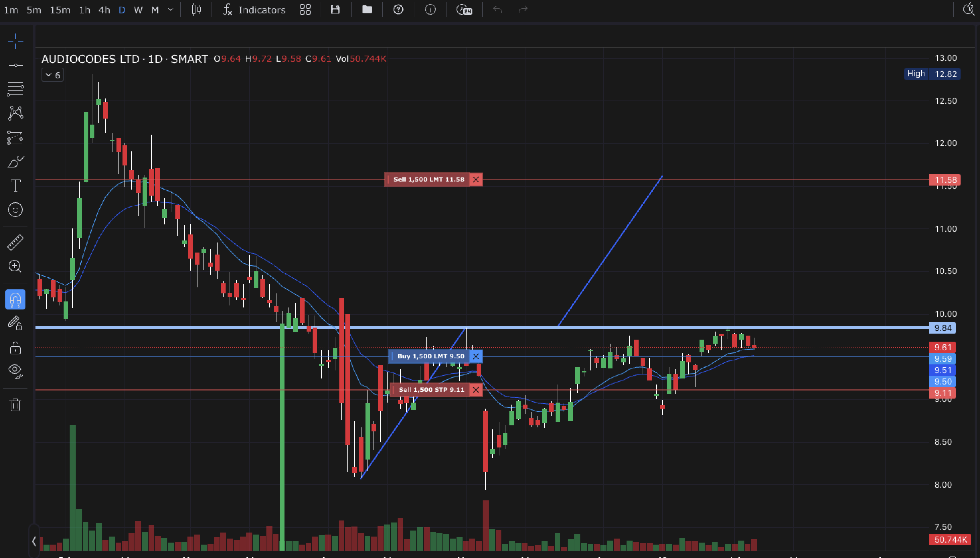Image resolution: width=980 pixels, height=558 pixels.
Task: Toggle the magnet snap mode
Action: [15, 299]
